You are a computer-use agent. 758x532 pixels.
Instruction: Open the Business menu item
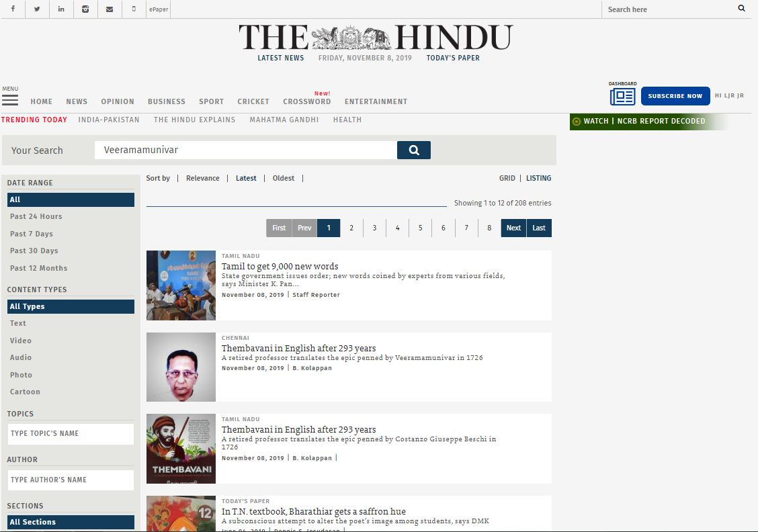pos(167,101)
